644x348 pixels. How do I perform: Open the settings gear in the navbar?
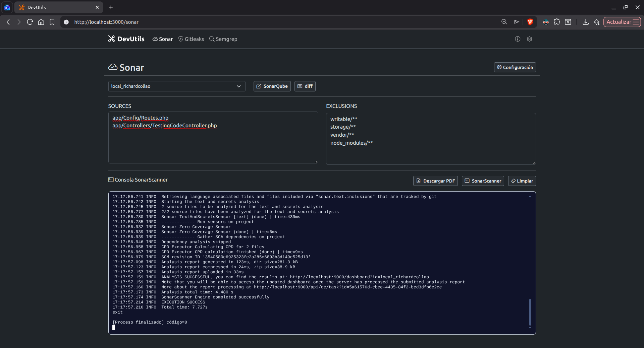529,39
